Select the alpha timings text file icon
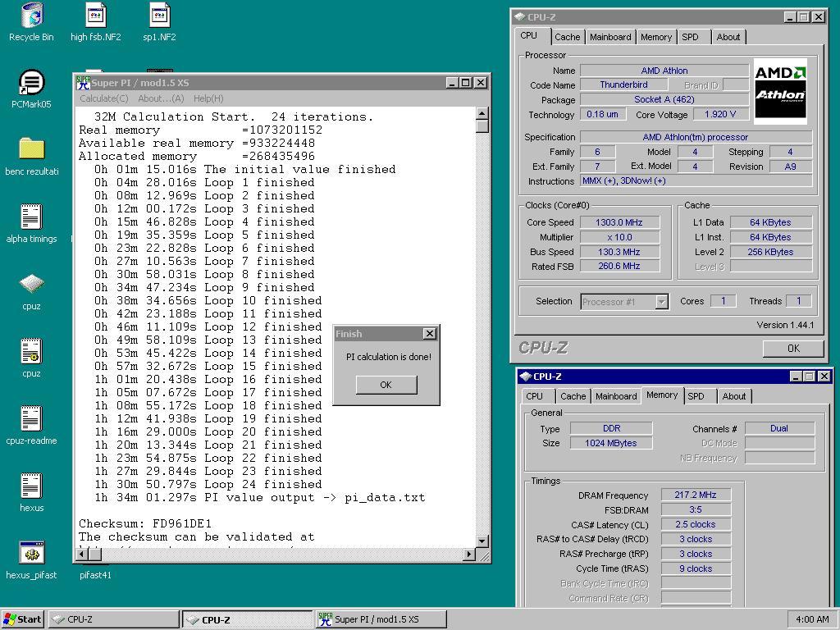Screen dimensions: 840x630 pos(32,217)
